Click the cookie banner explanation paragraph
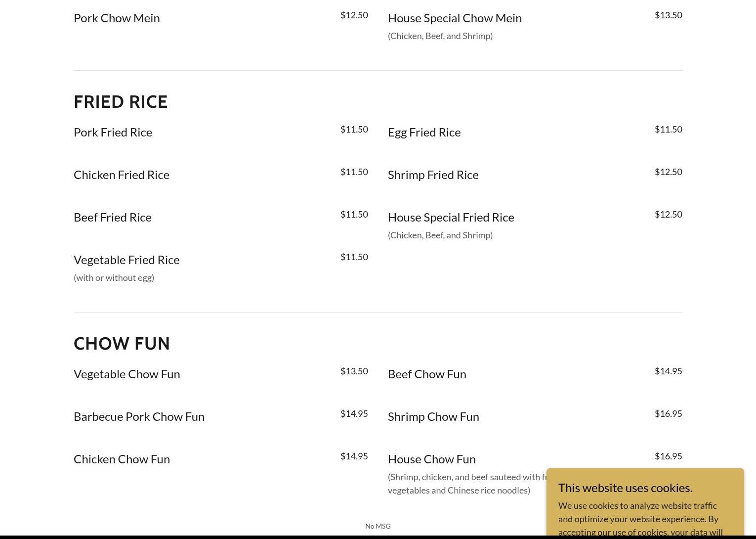756x539 pixels. coord(640,519)
